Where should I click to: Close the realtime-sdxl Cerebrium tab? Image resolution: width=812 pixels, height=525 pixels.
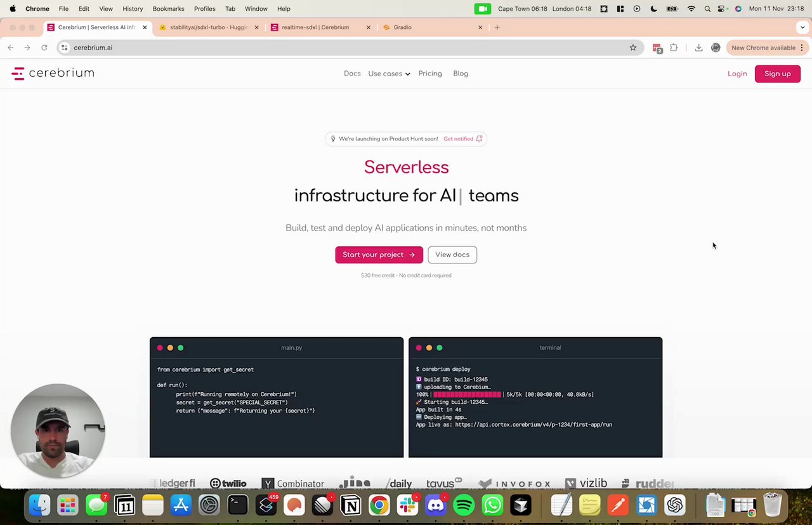click(368, 27)
